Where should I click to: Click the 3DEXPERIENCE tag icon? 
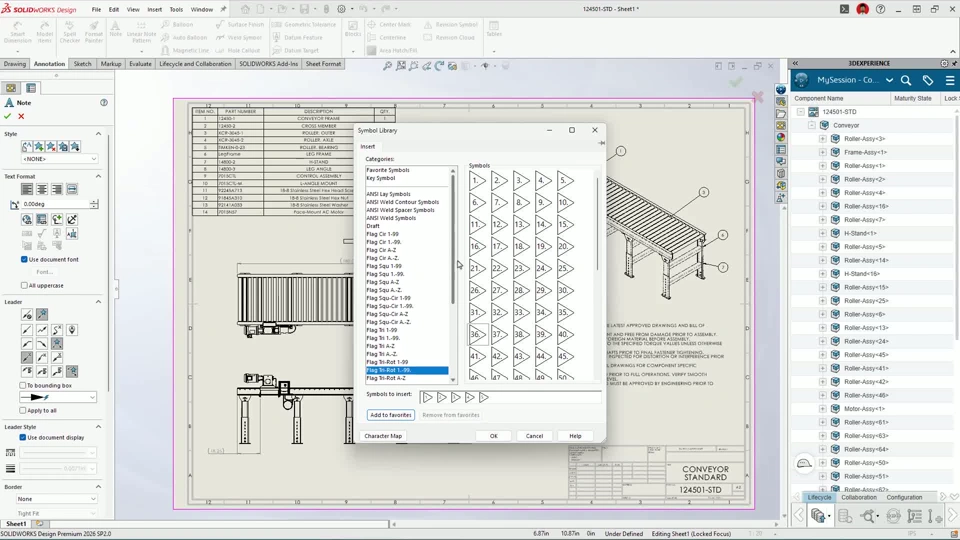coord(928,80)
